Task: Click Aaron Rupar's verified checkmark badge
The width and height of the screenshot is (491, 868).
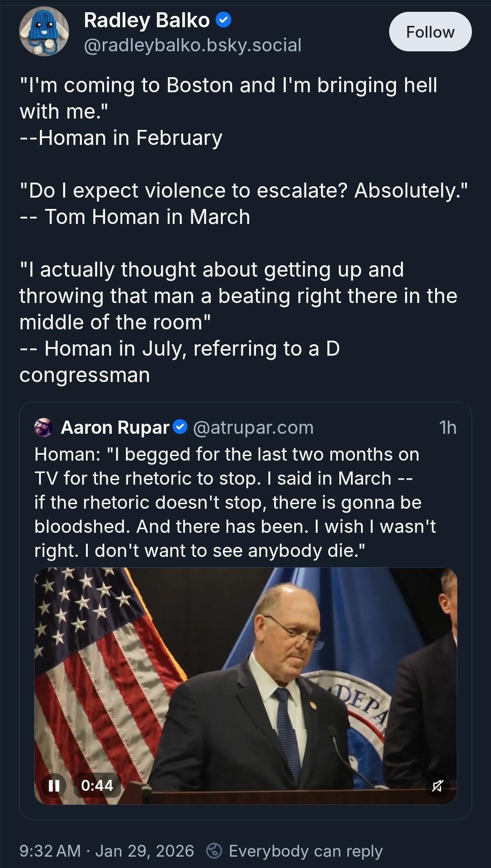Action: point(181,427)
